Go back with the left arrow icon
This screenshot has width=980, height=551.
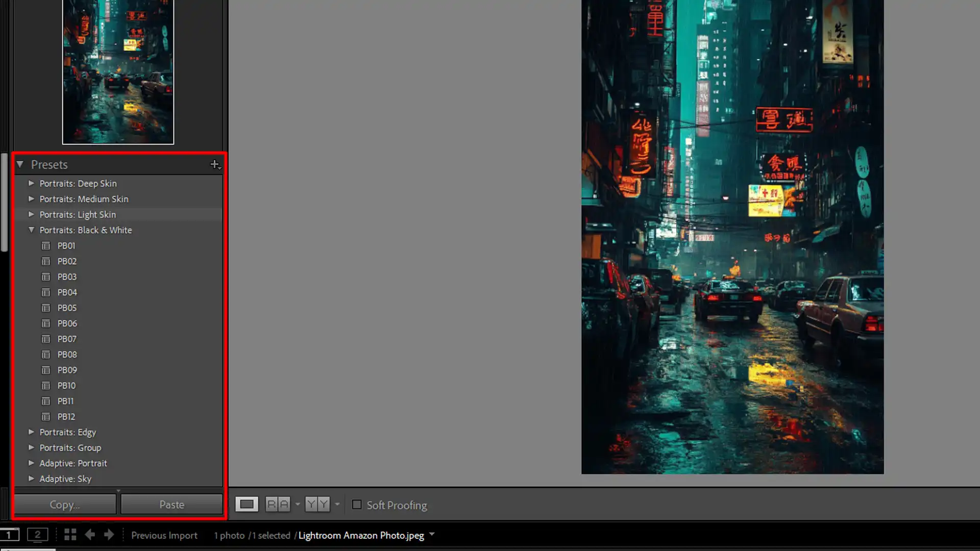pos(90,535)
